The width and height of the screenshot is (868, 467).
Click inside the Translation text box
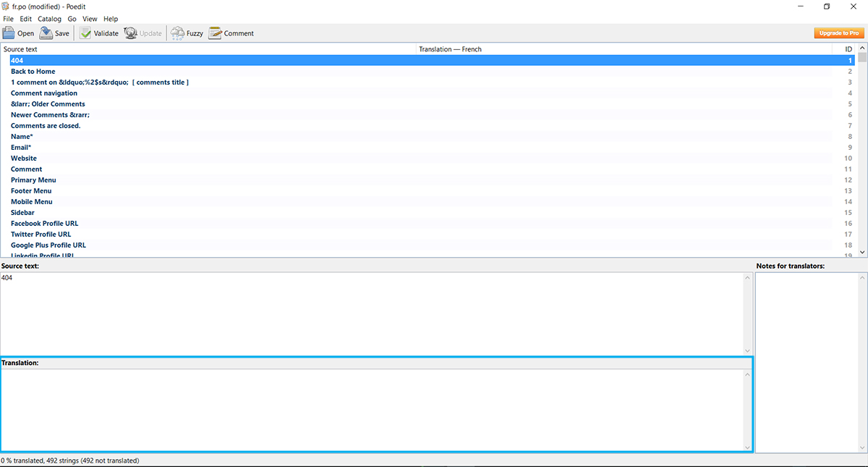click(372, 411)
